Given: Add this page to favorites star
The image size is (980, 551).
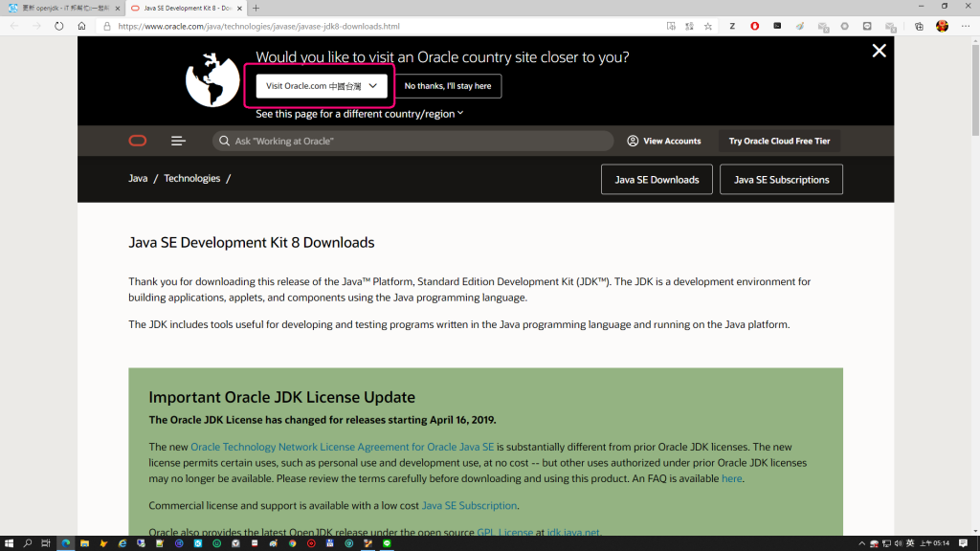Looking at the screenshot, I should coord(707,26).
